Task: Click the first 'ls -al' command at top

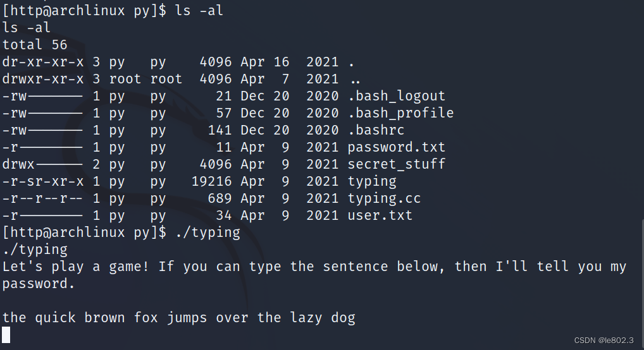Action: point(199,10)
